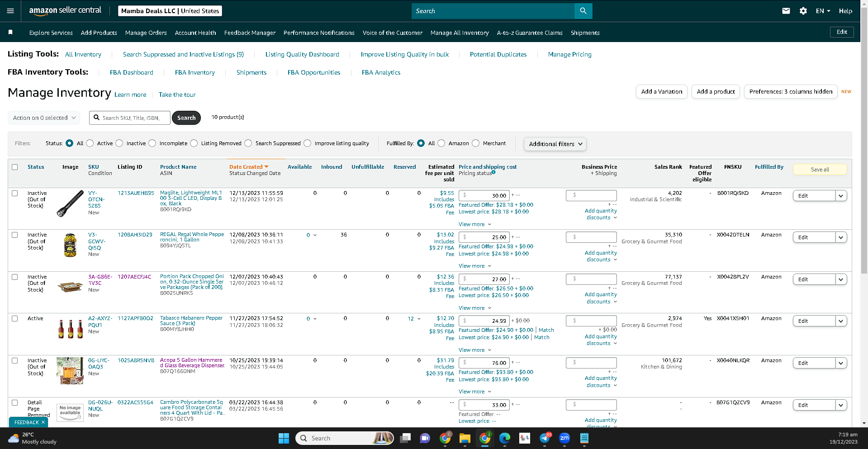Expand Reserved 12 for Tabasco row
This screenshot has width=868, height=449.
tap(414, 319)
